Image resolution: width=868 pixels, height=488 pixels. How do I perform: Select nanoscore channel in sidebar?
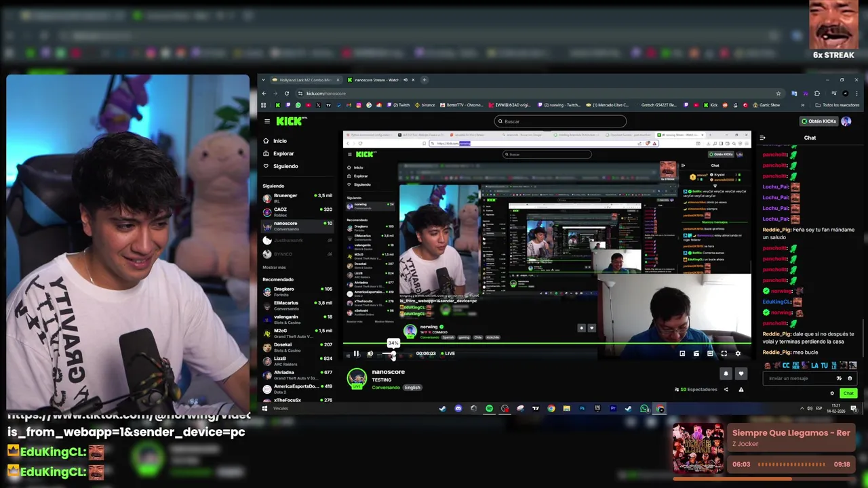[298, 226]
